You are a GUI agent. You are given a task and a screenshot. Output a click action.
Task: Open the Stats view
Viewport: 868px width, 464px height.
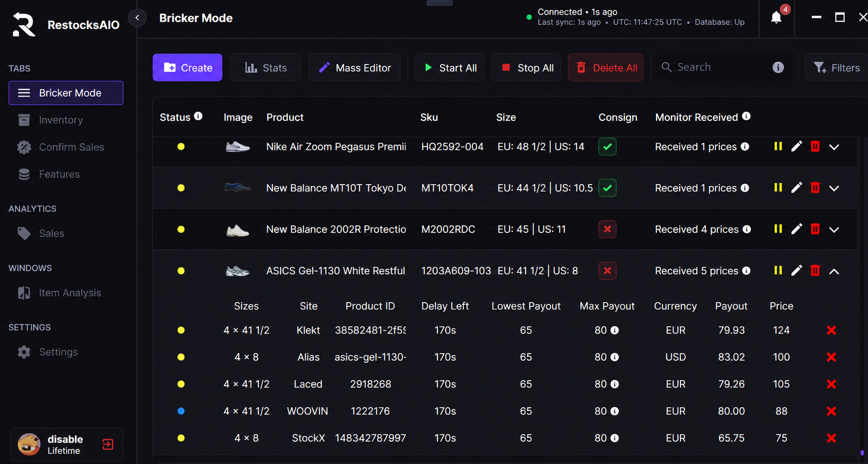pos(266,67)
